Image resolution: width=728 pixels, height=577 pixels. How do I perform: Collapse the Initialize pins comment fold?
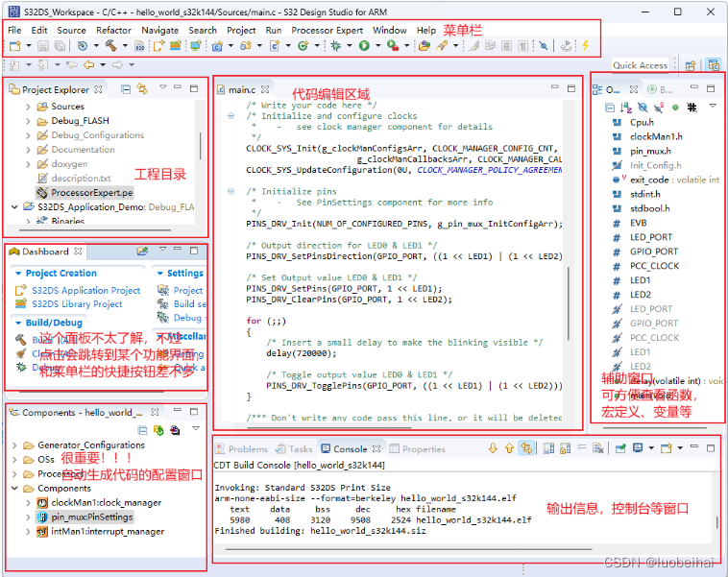pos(231,191)
